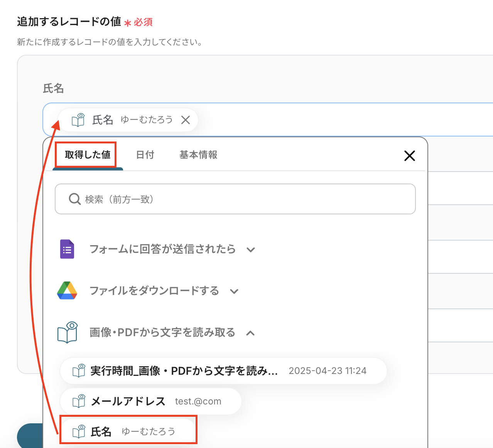The image size is (493, 448).
Task: Open the 日付 tab
Action: (x=145, y=155)
